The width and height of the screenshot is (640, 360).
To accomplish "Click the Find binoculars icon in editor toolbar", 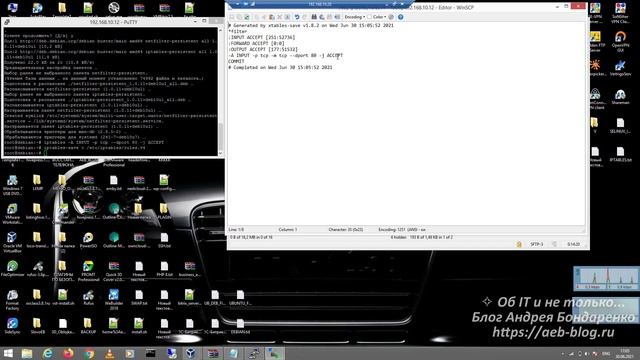I will pos(314,17).
